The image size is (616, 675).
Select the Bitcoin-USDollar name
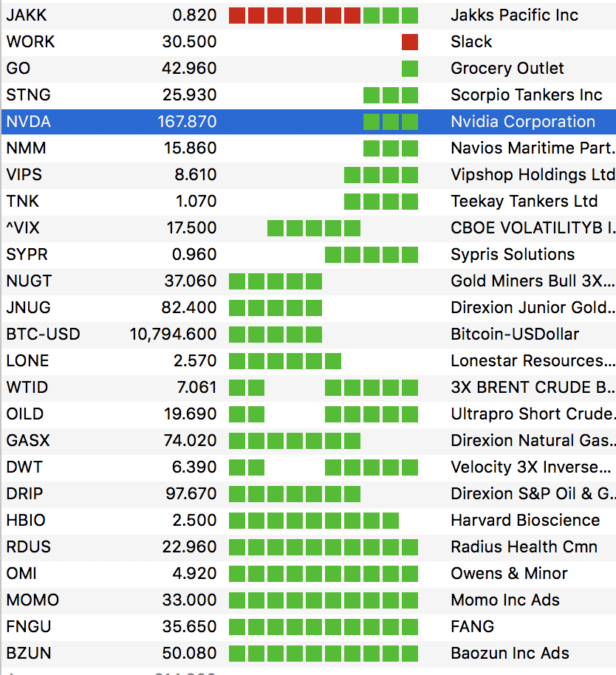[515, 335]
